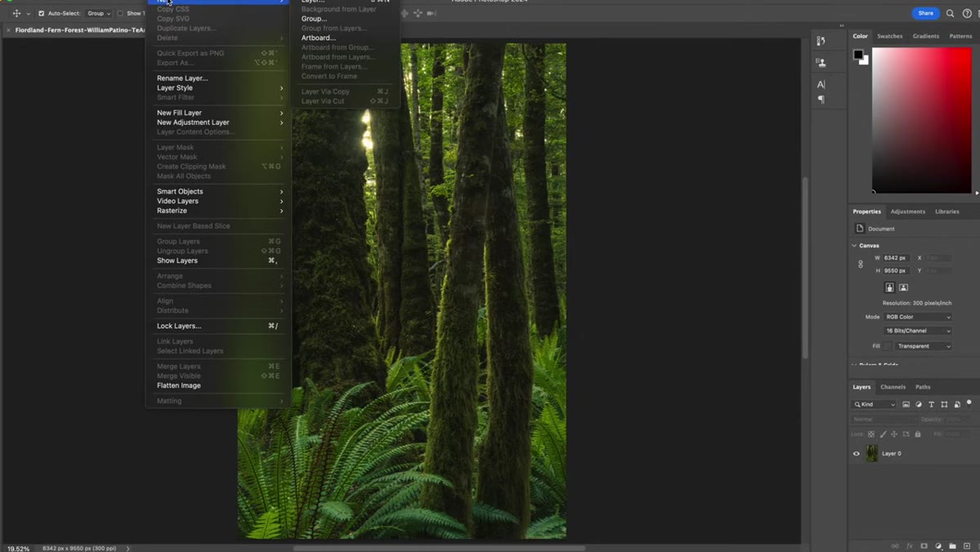Image resolution: width=980 pixels, height=552 pixels.
Task: Create new fill or adjustment layer icon
Action: click(x=938, y=545)
